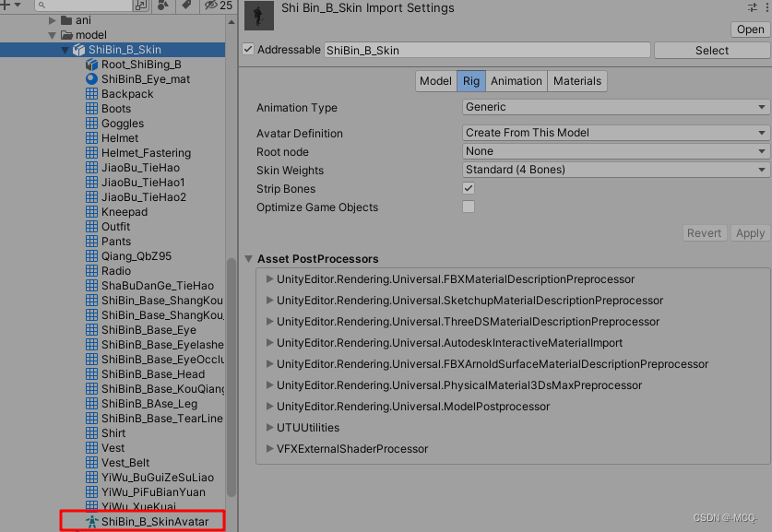This screenshot has height=532, width=772.
Task: Toggle the Addressable checkbox
Action: (248, 49)
